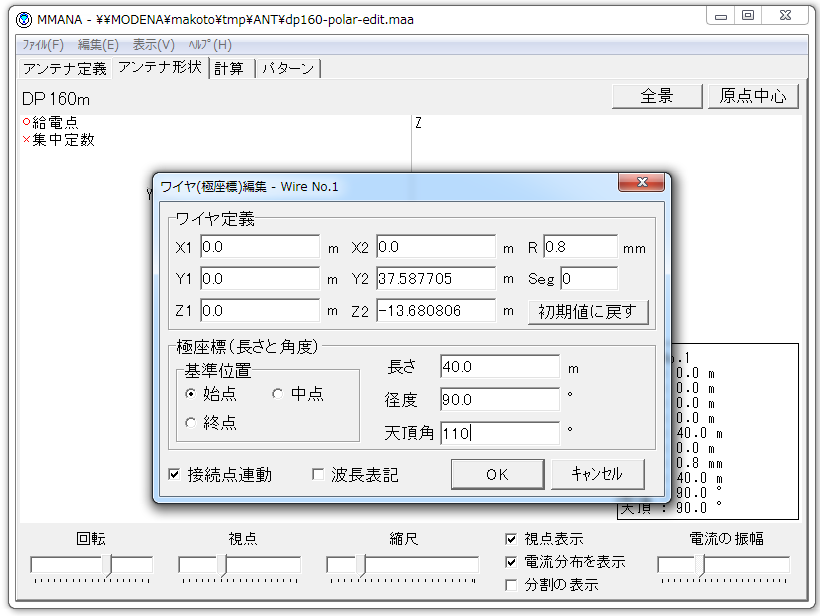This screenshot has height=616, width=820.
Task: Select the 終点 radio button
Action: tap(191, 423)
